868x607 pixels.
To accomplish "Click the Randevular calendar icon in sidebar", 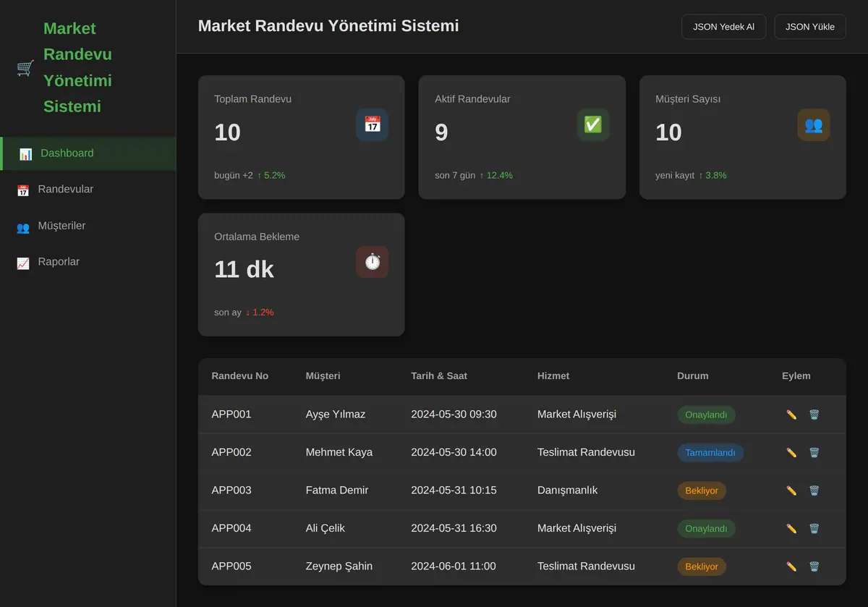I will coord(22,190).
